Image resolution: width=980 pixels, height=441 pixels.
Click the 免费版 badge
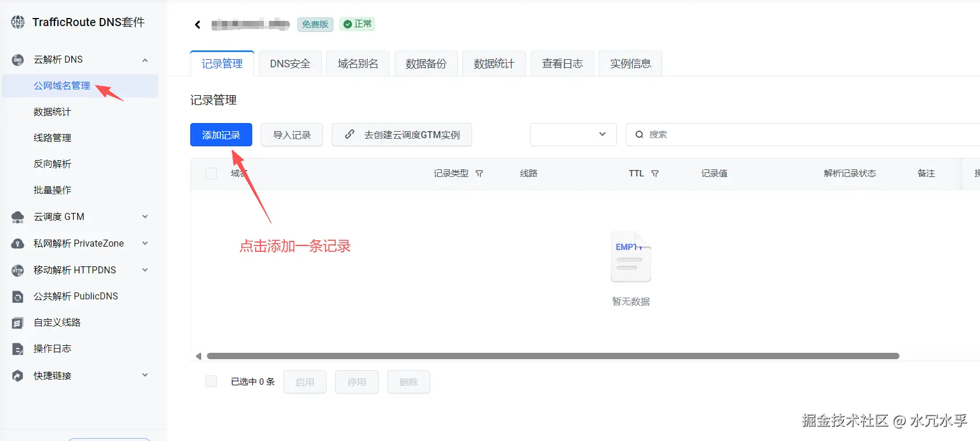315,24
